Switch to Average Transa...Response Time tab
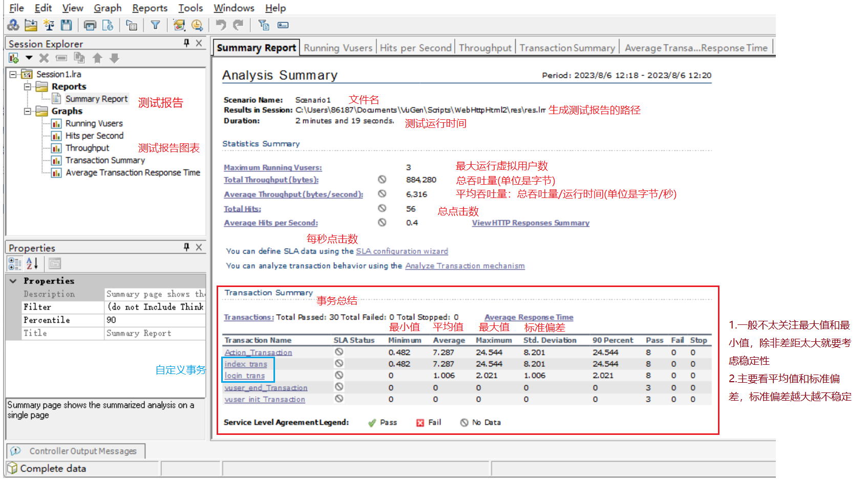The width and height of the screenshot is (868, 483). click(x=696, y=48)
